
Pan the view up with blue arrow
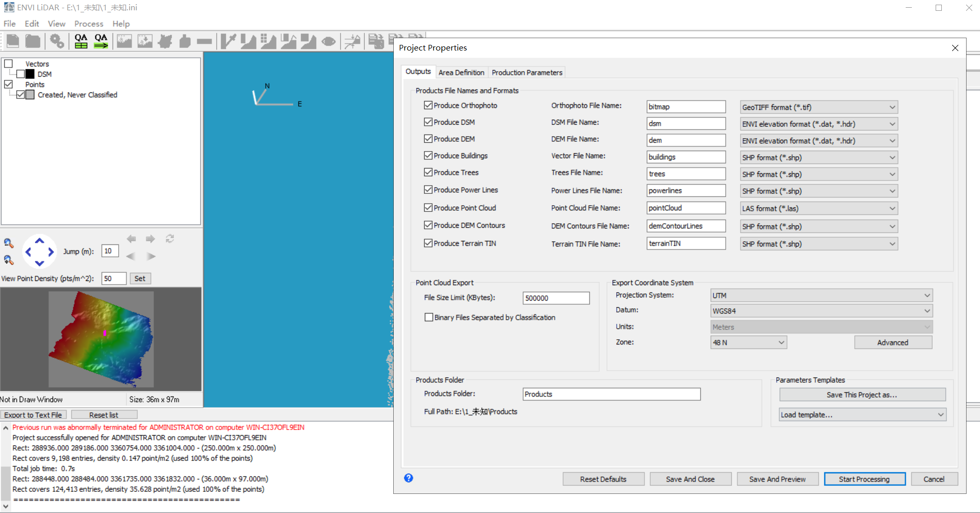click(40, 241)
